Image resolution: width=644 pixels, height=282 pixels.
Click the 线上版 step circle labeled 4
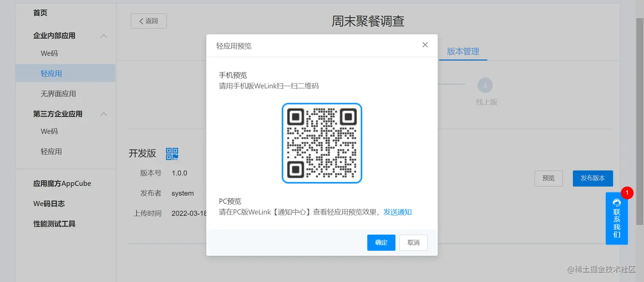click(x=485, y=85)
